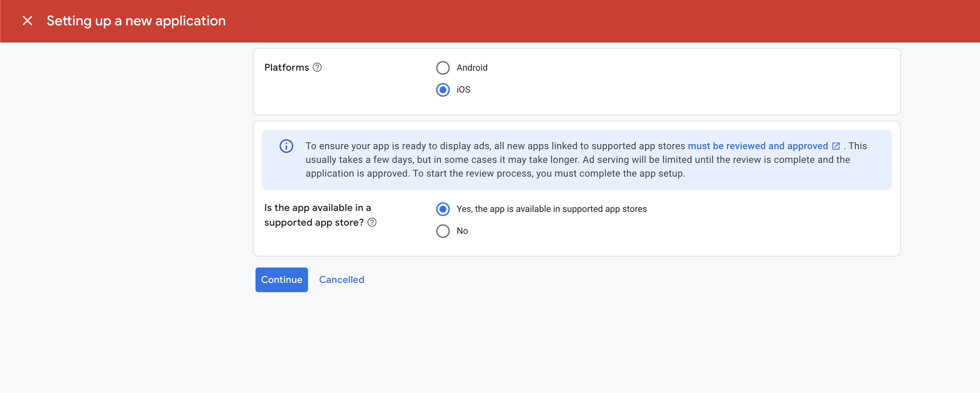Choose the 'Yes' supported app stores radio
Viewport: 980px width, 393px height.
(443, 209)
